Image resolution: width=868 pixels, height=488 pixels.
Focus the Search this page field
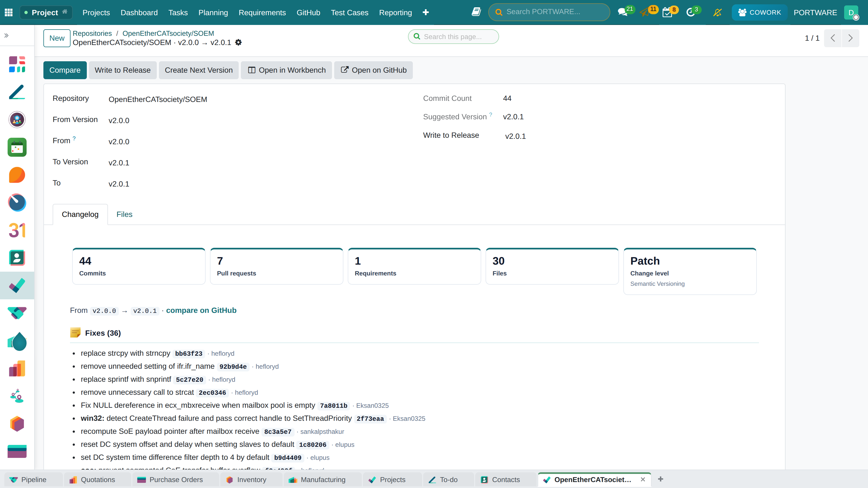[x=453, y=36]
